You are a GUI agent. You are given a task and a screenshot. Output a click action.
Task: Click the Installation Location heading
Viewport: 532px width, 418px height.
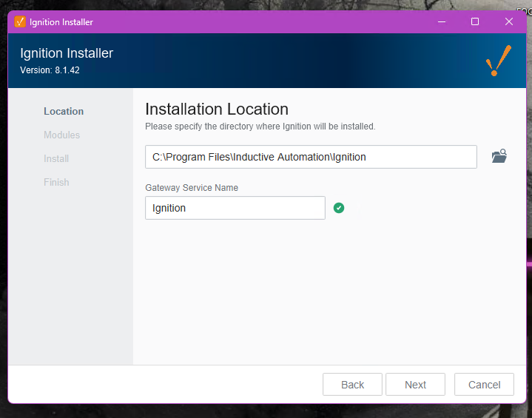217,109
